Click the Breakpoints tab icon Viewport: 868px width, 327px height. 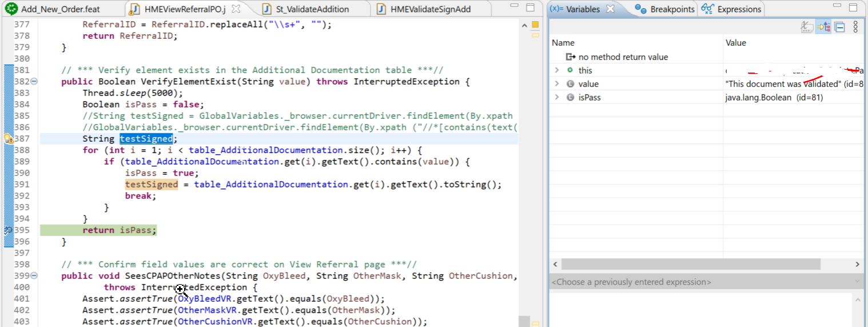[642, 9]
